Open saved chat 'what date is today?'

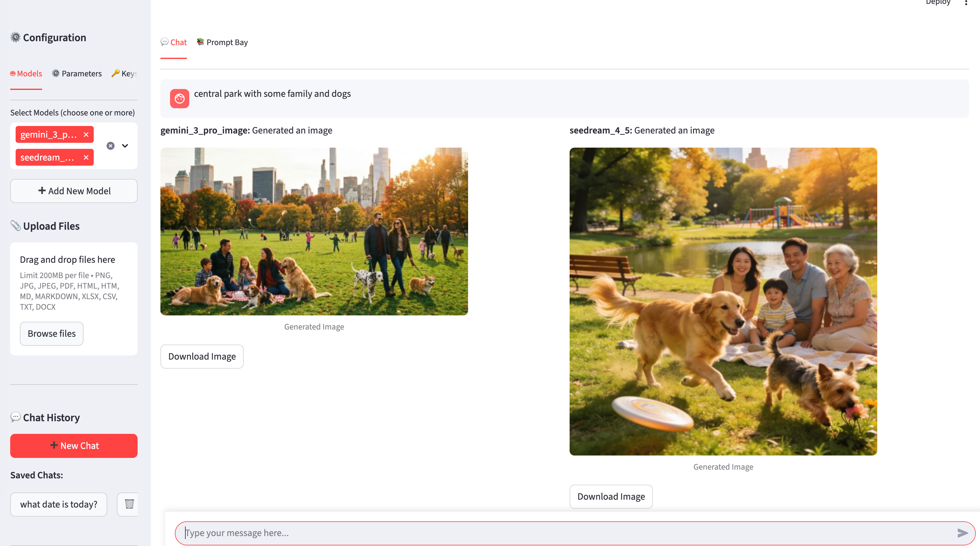point(59,504)
